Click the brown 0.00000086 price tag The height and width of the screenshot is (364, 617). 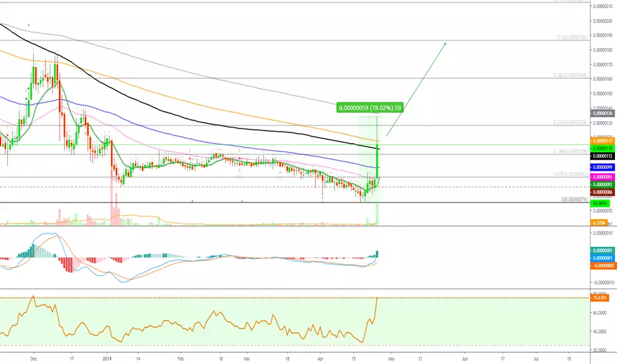pos(602,192)
